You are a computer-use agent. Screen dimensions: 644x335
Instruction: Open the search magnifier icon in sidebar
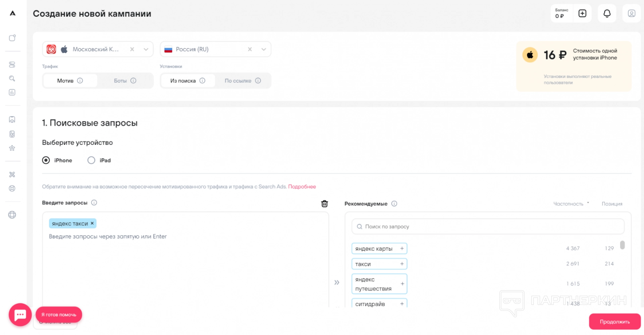tap(12, 78)
